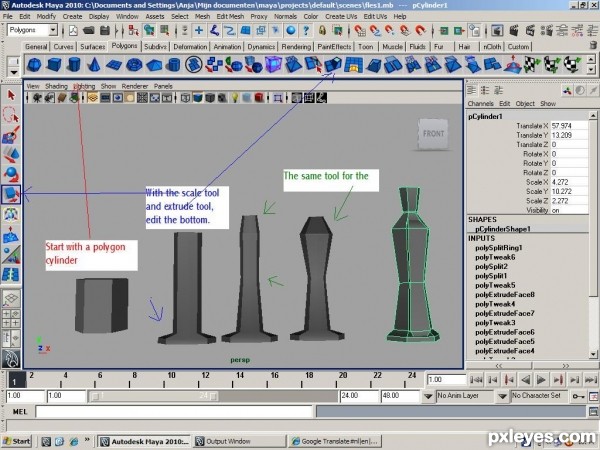This screenshot has width=600, height=450.
Task: Open the No Anim Layer dropdown
Action: (428, 396)
